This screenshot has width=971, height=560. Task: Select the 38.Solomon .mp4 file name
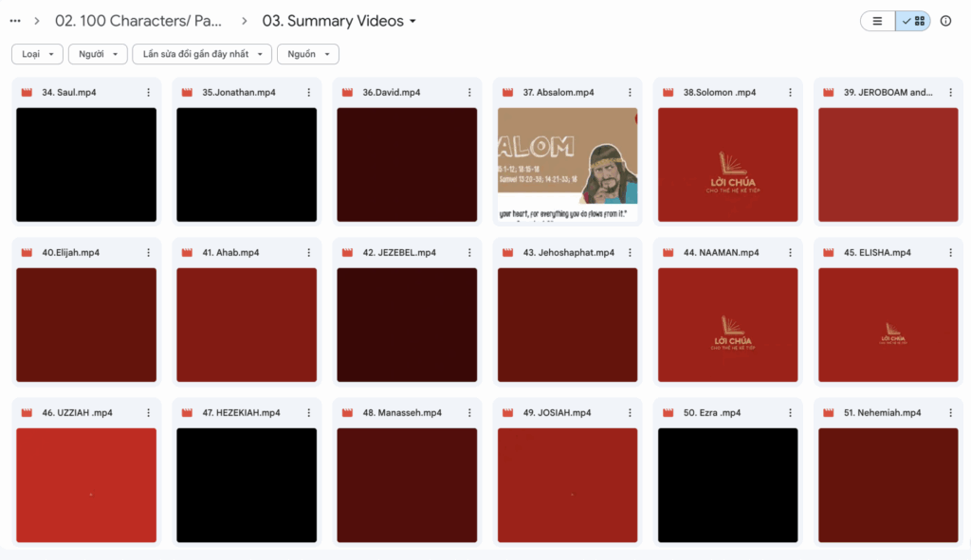[x=720, y=93]
